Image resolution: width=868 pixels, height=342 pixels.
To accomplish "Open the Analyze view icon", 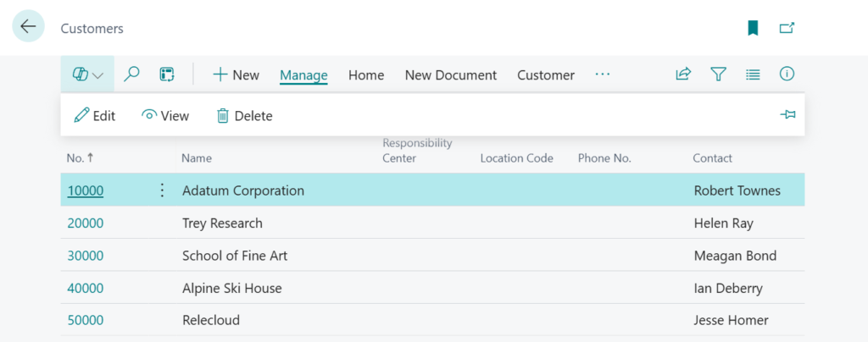I will (x=167, y=74).
